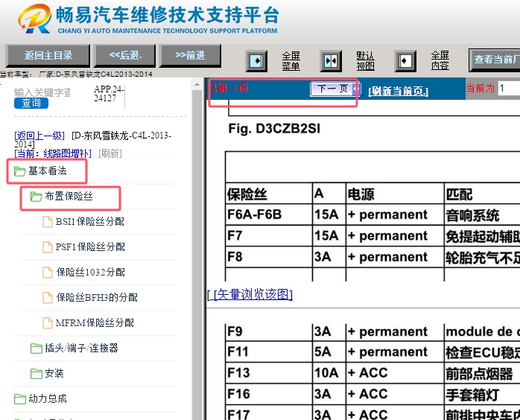Open 保险丝BFH3的分配 document icon
The image size is (520, 420).
pos(48,297)
